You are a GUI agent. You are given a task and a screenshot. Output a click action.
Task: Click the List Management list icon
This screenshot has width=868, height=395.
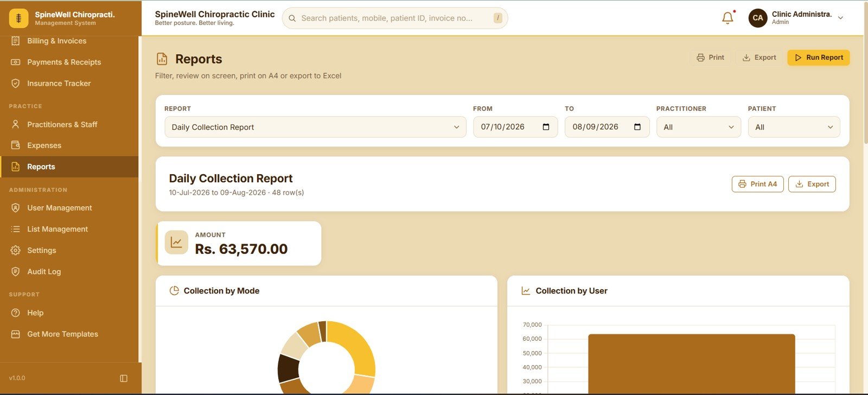[16, 229]
